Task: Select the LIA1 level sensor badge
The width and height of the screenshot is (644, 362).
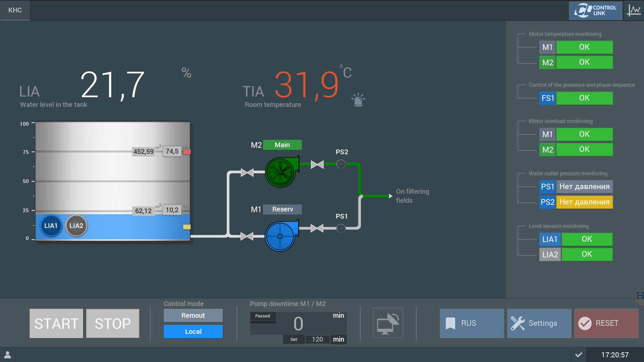Action: click(51, 226)
